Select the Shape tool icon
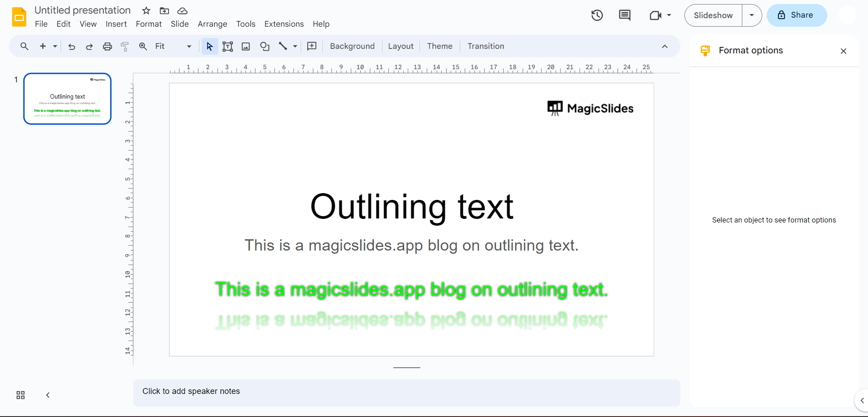 coord(264,46)
